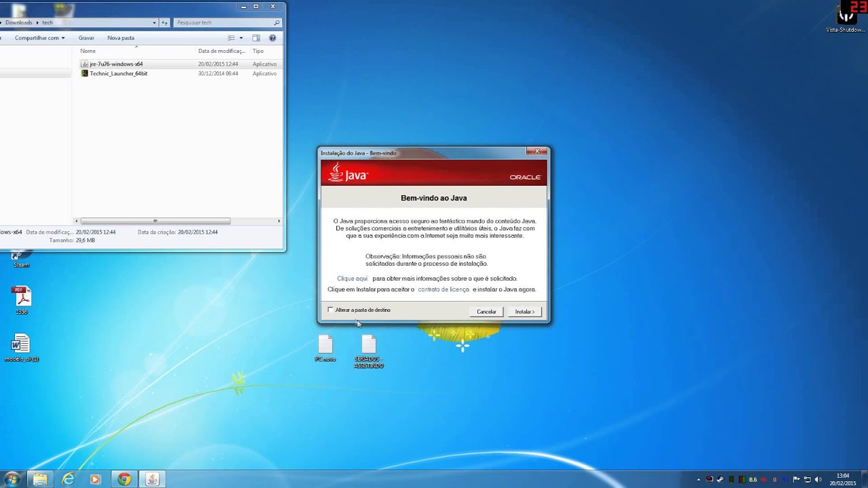Open File Explorer from the taskbar

[x=40, y=479]
